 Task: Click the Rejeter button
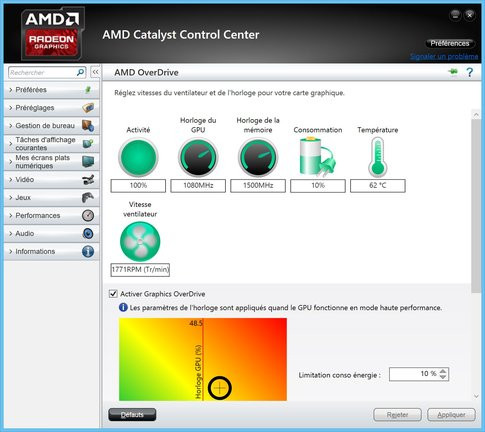(x=397, y=415)
